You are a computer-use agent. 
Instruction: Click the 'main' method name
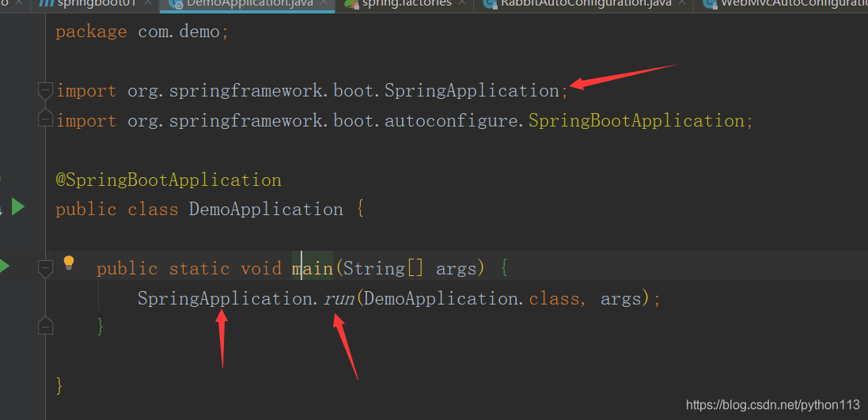pyautogui.click(x=313, y=269)
